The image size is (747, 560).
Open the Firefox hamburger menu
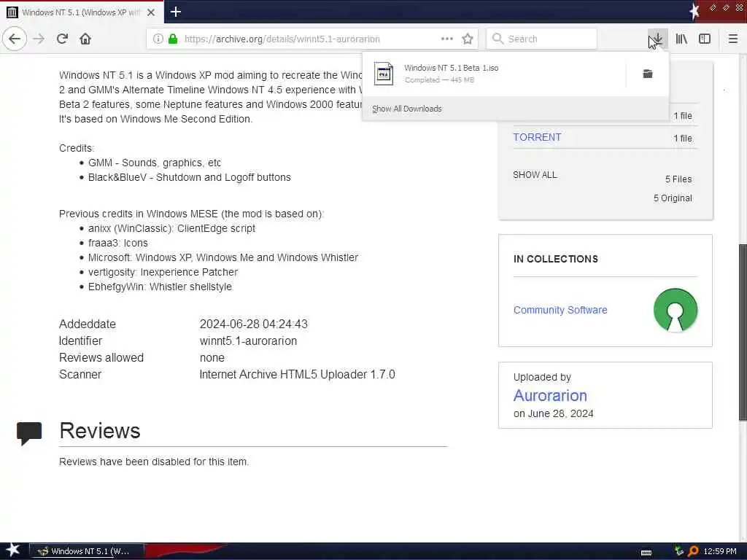pos(732,39)
